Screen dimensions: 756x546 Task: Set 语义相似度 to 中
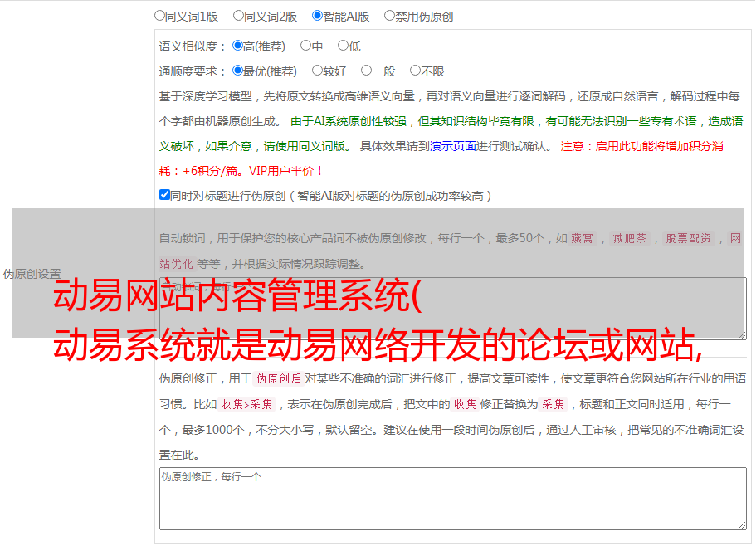coord(305,46)
